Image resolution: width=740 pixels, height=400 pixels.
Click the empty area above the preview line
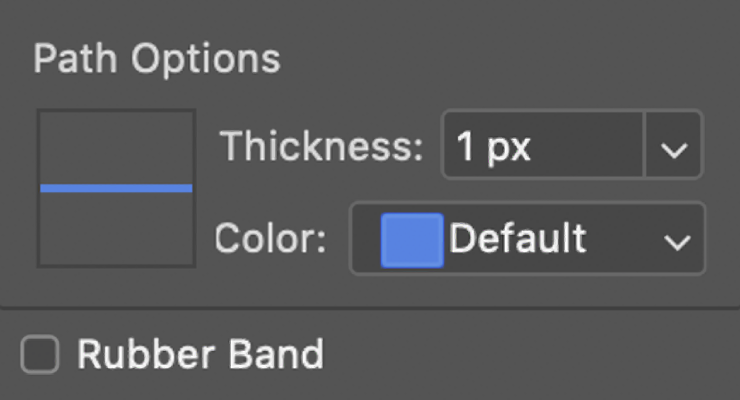[116, 145]
